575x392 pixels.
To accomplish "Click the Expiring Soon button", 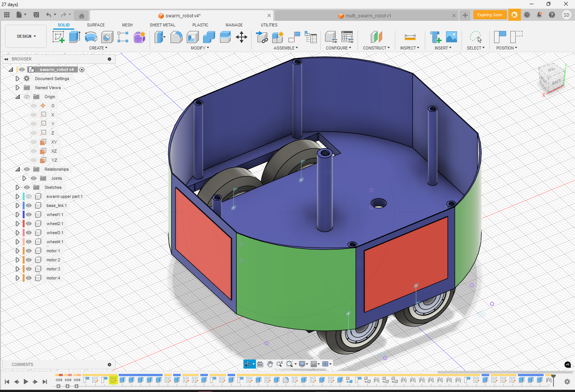I will 490,15.
